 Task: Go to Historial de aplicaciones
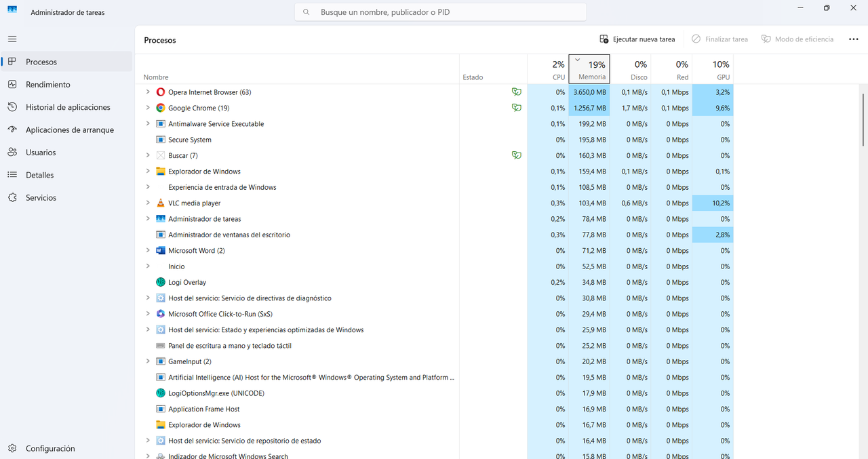[66, 107]
